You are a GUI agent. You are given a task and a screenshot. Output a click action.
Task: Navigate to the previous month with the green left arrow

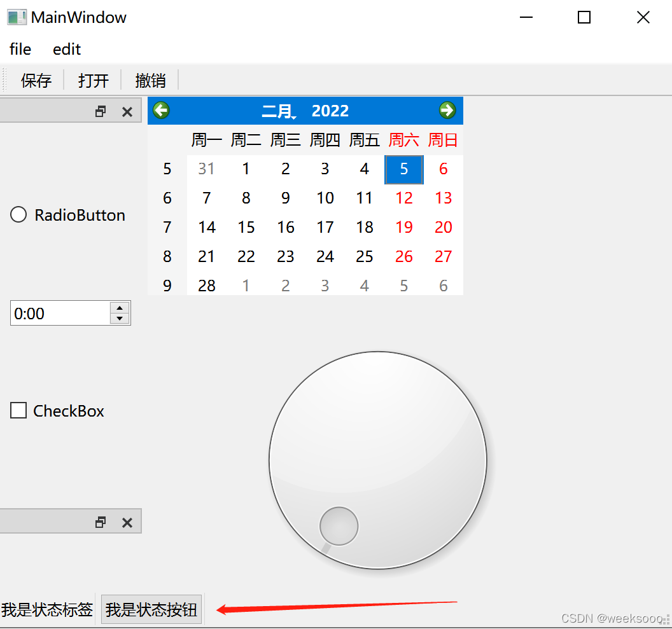pyautogui.click(x=161, y=110)
